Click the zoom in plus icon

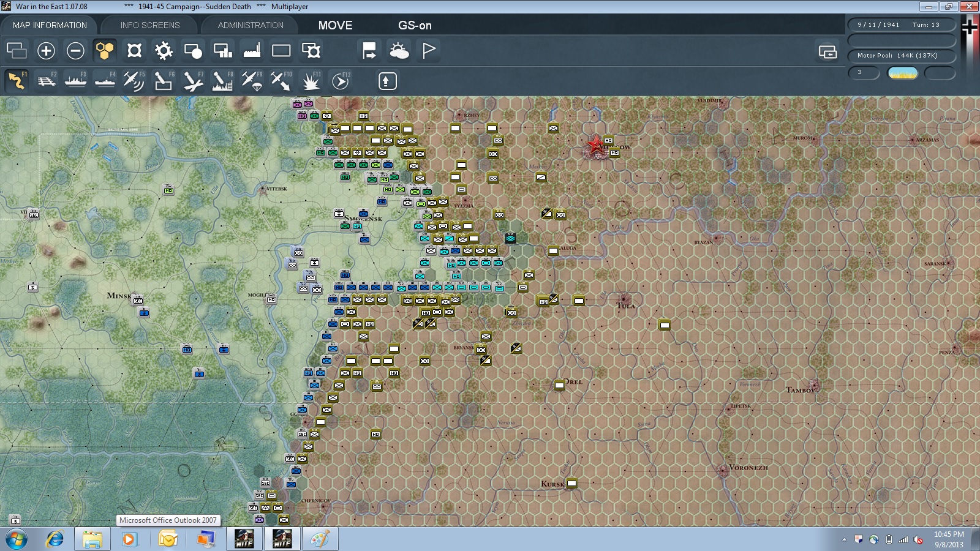click(46, 51)
